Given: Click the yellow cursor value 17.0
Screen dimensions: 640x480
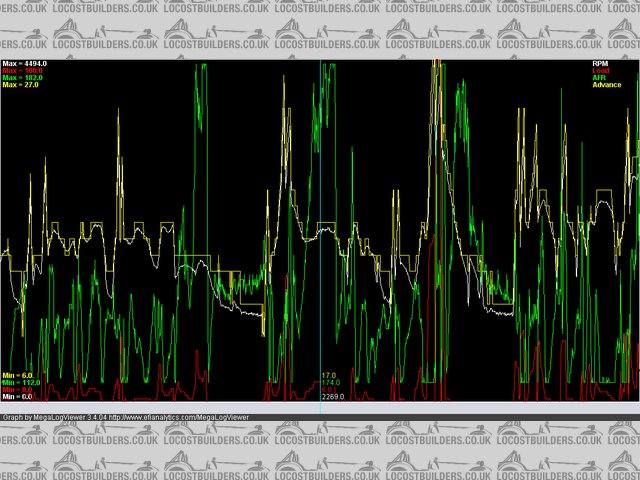Looking at the screenshot, I should tap(328, 375).
